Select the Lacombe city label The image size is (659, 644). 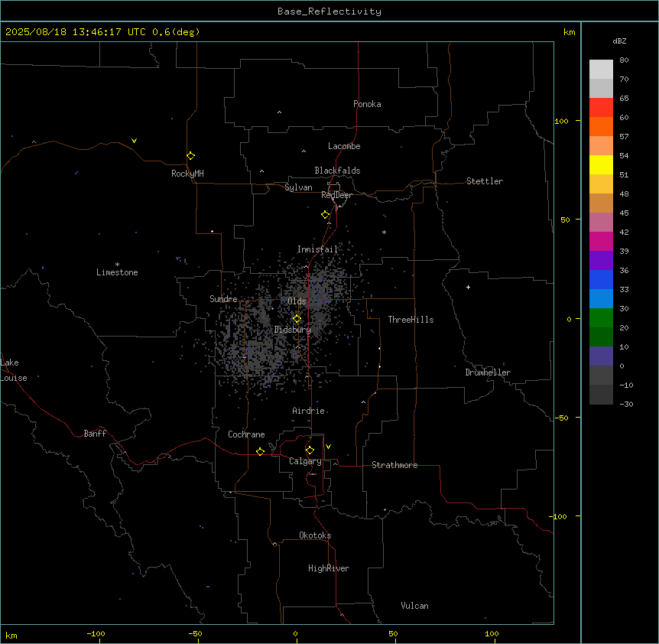click(344, 146)
